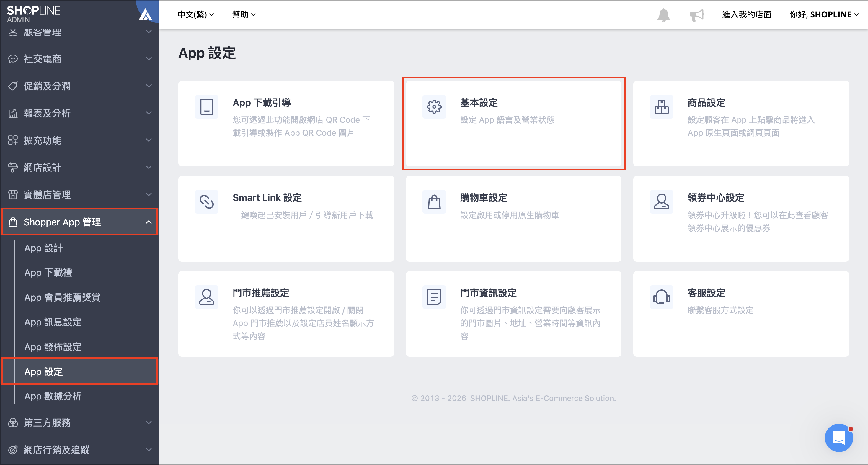Click the notification bell icon
The image size is (868, 465).
point(663,15)
